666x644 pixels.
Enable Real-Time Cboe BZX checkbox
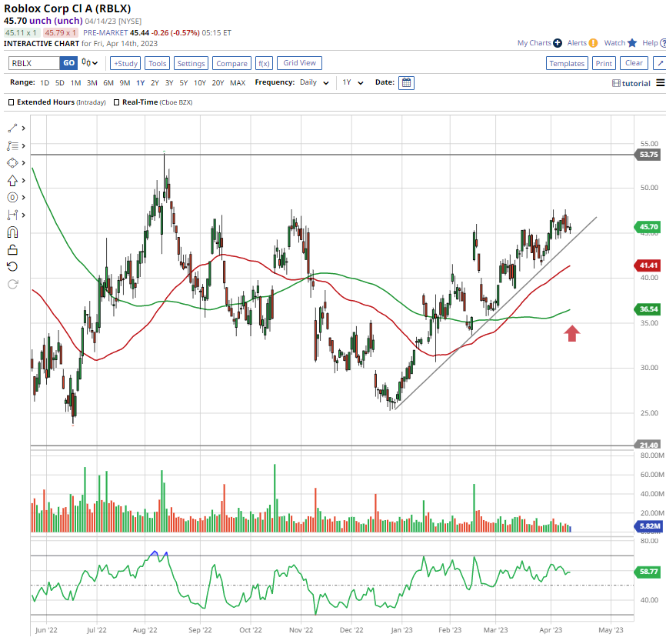coord(116,102)
